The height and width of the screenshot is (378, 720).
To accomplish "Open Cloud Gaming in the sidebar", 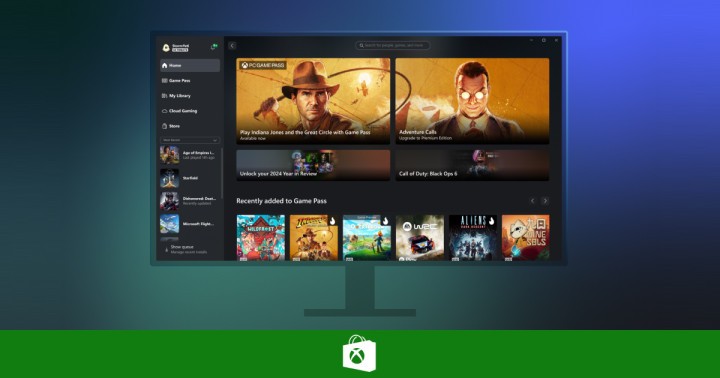I will (190, 111).
